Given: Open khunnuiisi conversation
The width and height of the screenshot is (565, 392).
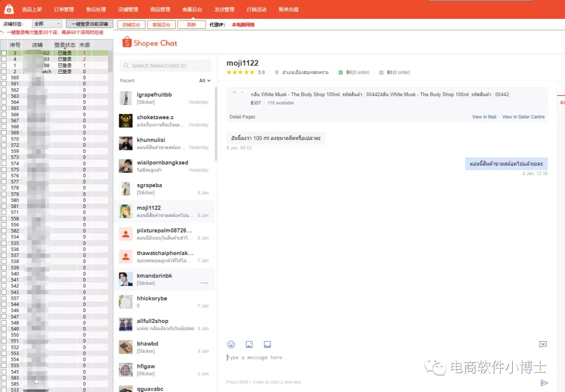Looking at the screenshot, I should (x=165, y=143).
